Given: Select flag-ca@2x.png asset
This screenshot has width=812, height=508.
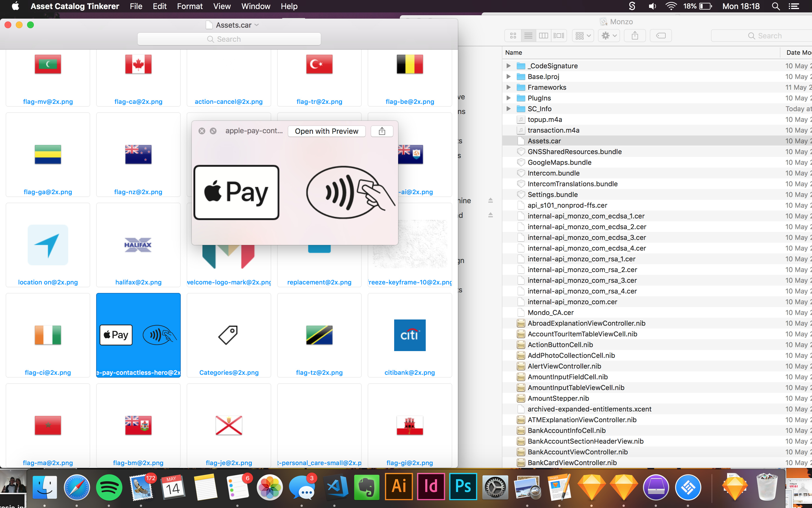Looking at the screenshot, I should click(x=138, y=78).
